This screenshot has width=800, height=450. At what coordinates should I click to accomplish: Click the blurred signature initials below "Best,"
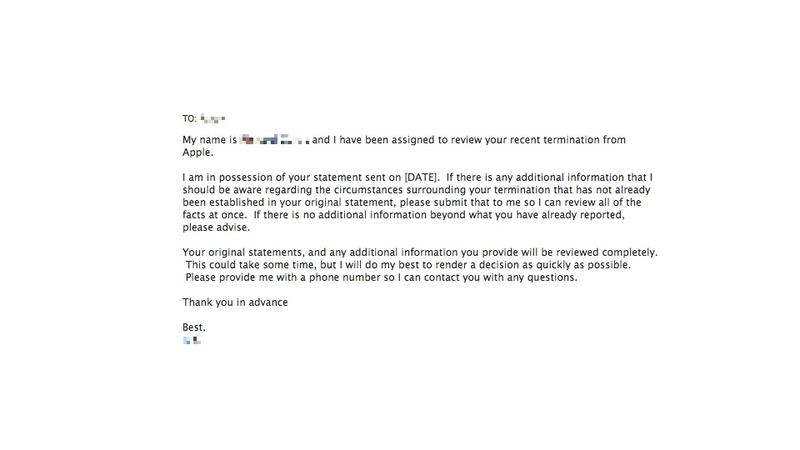click(192, 340)
